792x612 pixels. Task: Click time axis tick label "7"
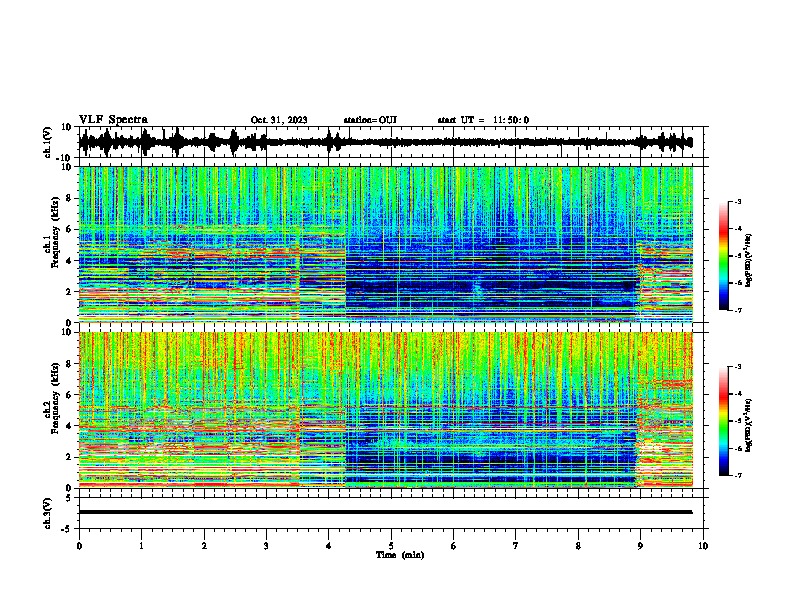516,546
